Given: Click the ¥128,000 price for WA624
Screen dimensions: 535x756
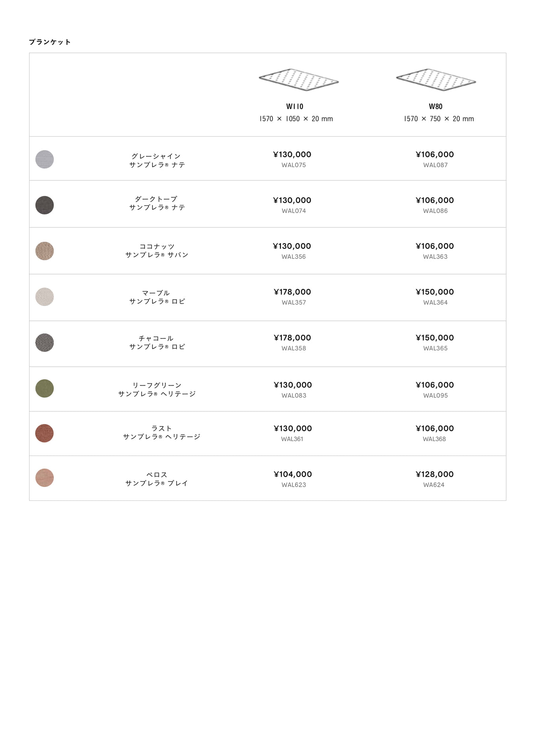Looking at the screenshot, I should point(435,474).
